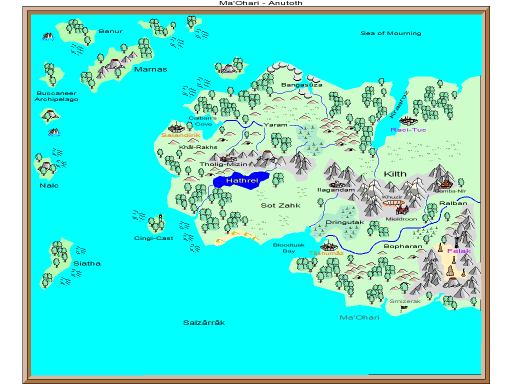Click the Sea of Mourning label

pyautogui.click(x=391, y=33)
